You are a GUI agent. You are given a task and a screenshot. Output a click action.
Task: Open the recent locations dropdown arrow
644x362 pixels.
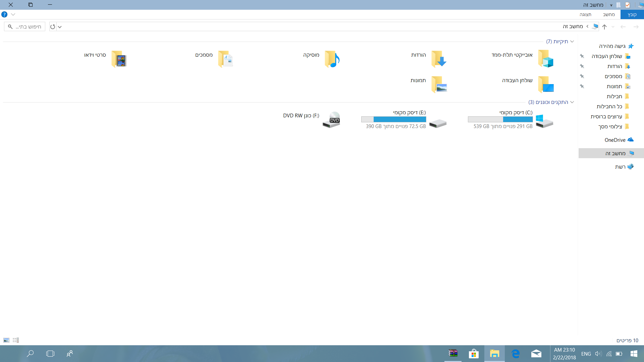[x=613, y=27]
